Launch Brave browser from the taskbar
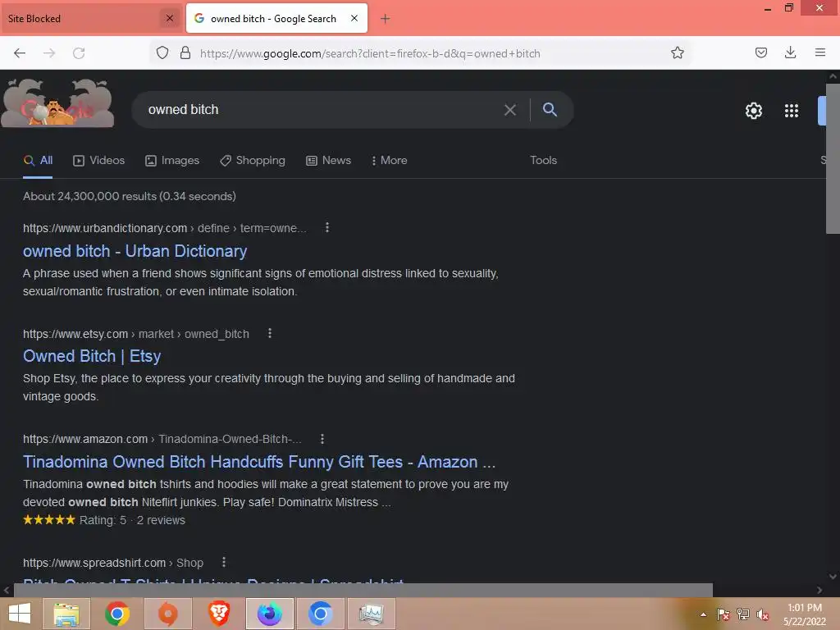The height and width of the screenshot is (630, 840). pyautogui.click(x=218, y=614)
